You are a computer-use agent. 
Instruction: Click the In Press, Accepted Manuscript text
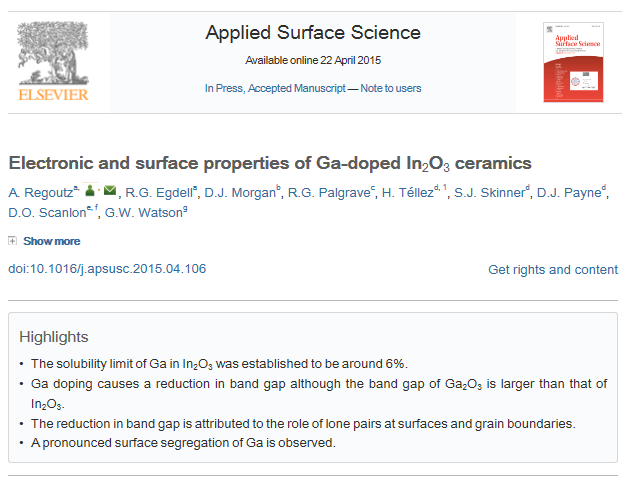[x=273, y=88]
